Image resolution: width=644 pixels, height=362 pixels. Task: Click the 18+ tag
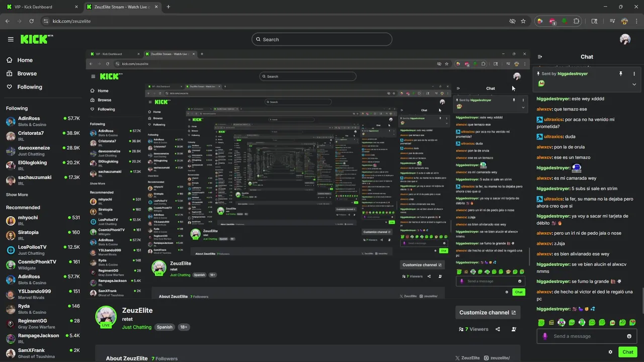[184, 327]
